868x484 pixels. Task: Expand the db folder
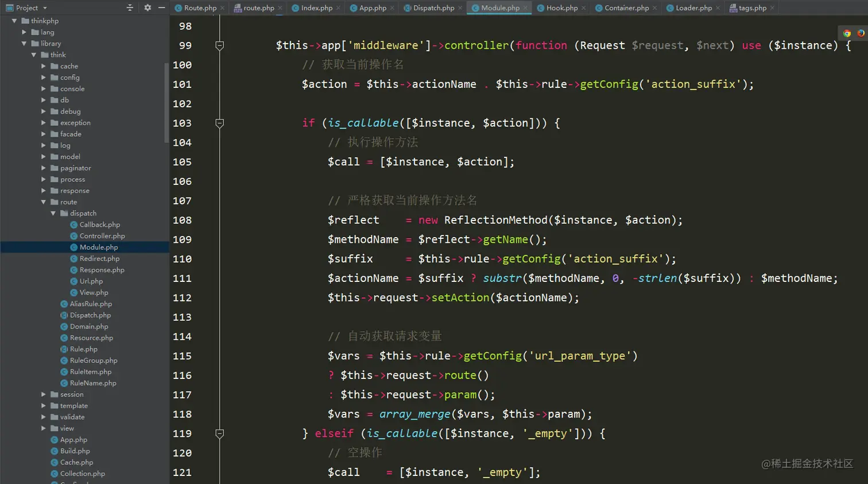coord(44,100)
